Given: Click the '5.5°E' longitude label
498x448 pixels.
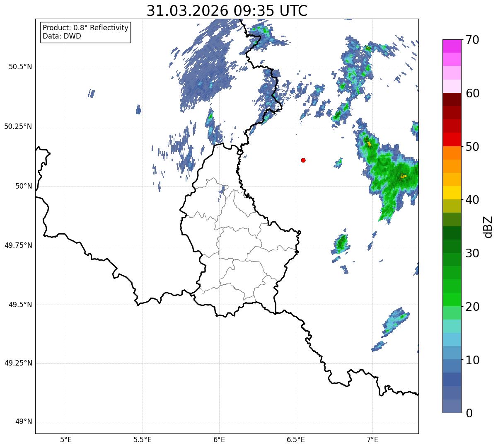Looking at the screenshot, I should (143, 439).
